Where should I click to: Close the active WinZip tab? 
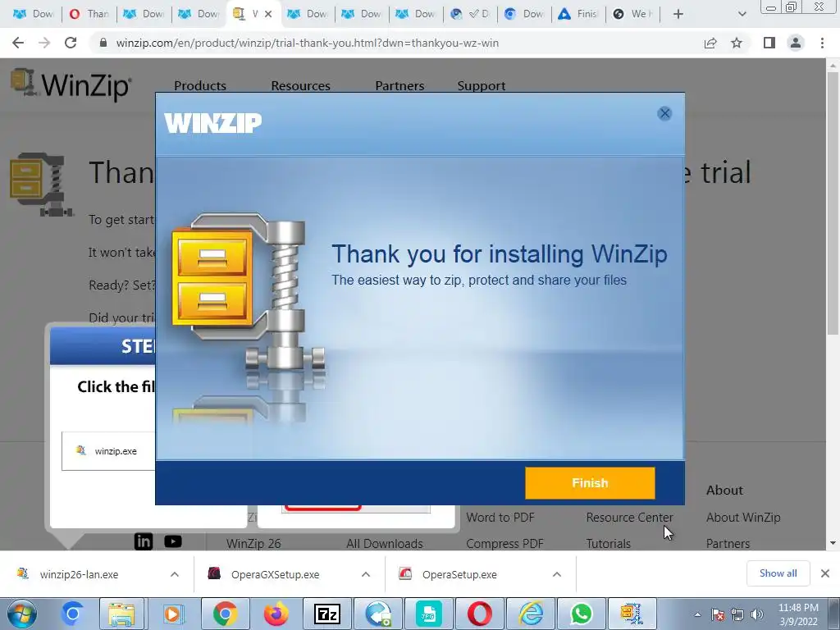tap(268, 14)
